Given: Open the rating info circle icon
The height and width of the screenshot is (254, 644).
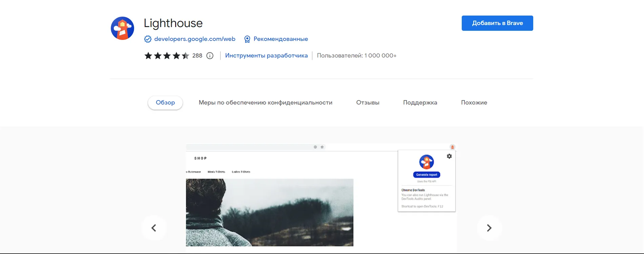Looking at the screenshot, I should pos(210,56).
